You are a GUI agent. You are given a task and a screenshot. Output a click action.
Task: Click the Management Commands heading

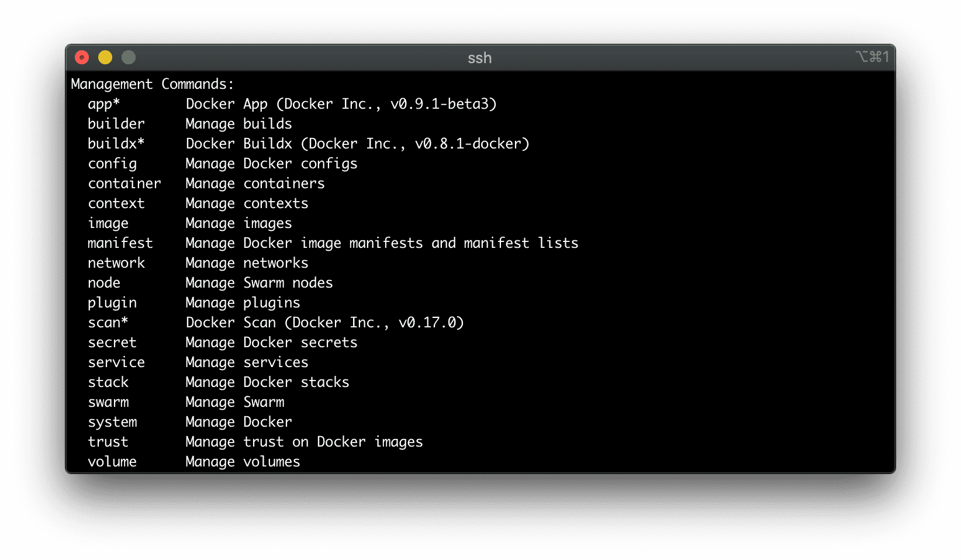pos(152,84)
